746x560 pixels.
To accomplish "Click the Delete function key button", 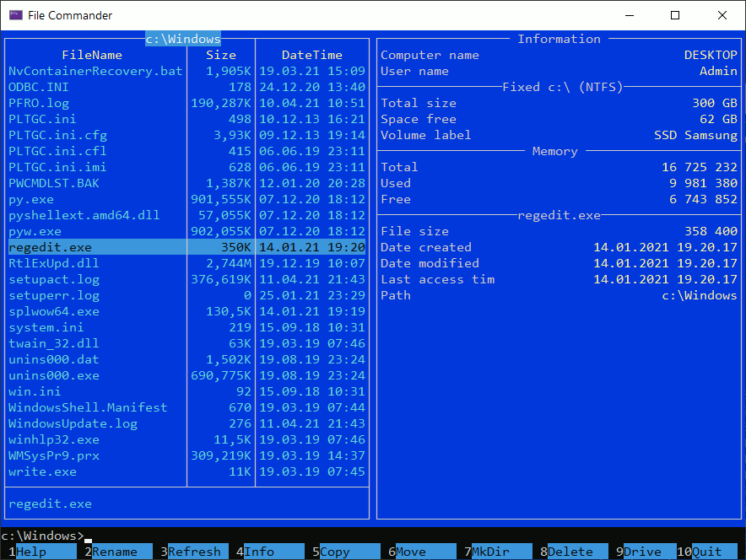I will [x=574, y=552].
